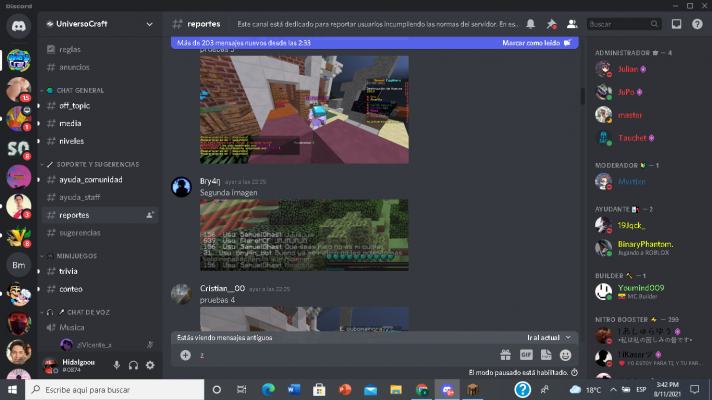Viewport: 712px width, 400px height.
Task: Collapse CHAT DE VOZ category
Action: tap(76, 312)
